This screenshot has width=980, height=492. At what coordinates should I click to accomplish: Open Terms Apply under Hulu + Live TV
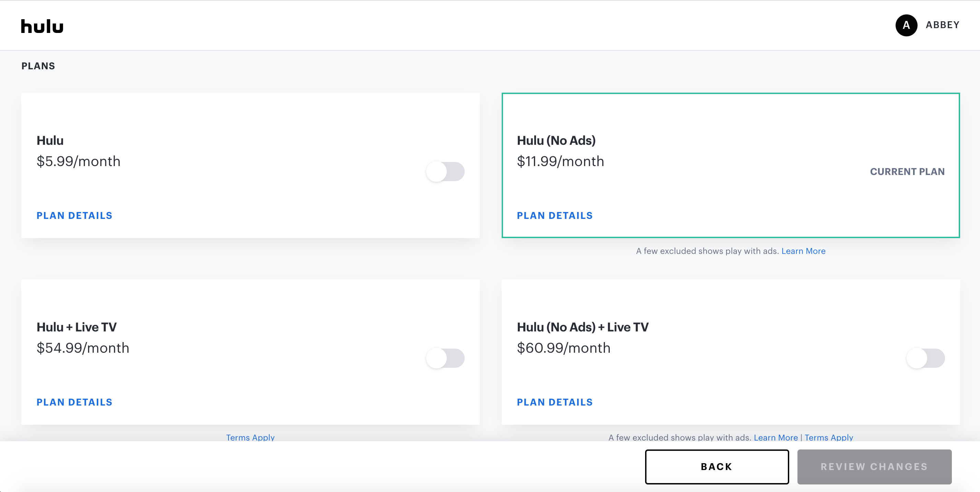(250, 437)
